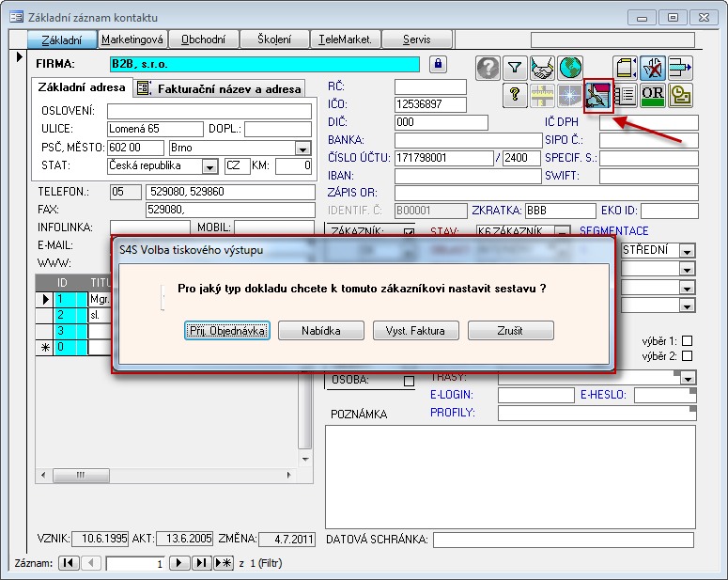This screenshot has width=728, height=580.
Task: Click the ČÍSLO ÚČTU field 171798001
Action: [444, 158]
